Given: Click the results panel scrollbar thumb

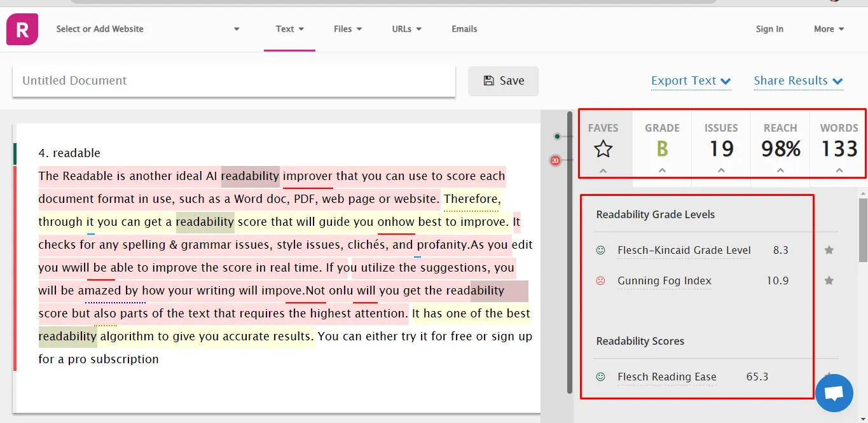Looking at the screenshot, I should point(863,230).
